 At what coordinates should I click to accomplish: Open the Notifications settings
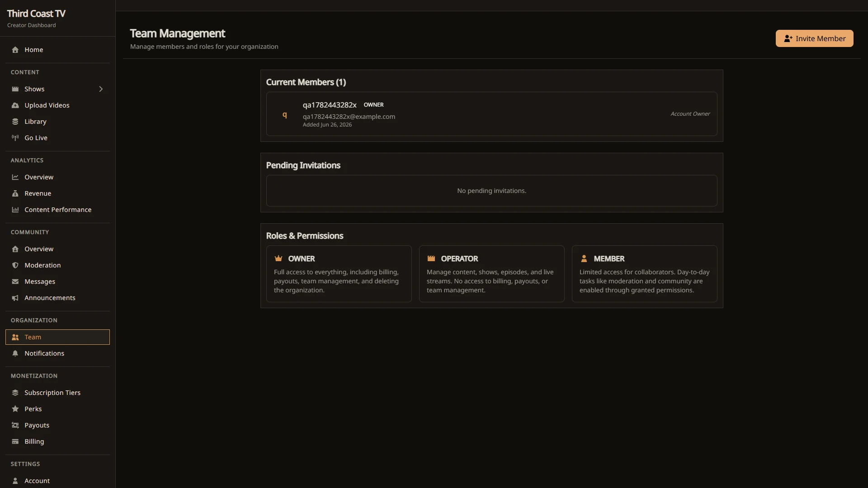57,353
